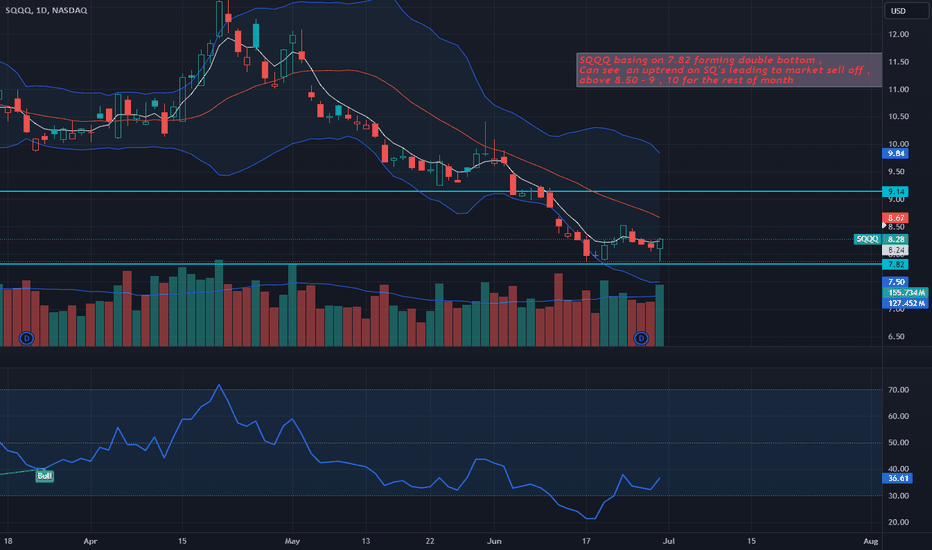932x550 pixels.
Task: Click the 20.00 RSI scale label
Action: tap(898, 523)
